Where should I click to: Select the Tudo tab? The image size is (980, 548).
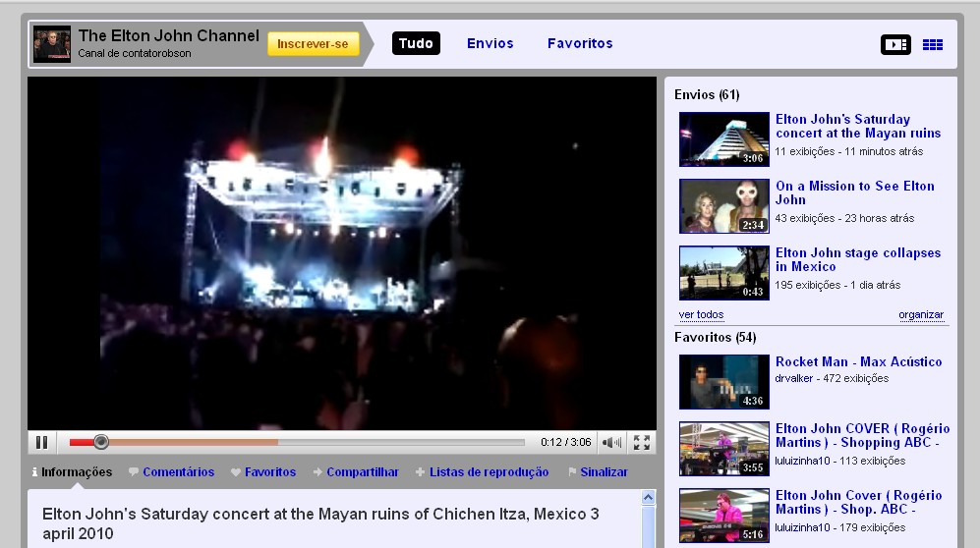(416, 43)
